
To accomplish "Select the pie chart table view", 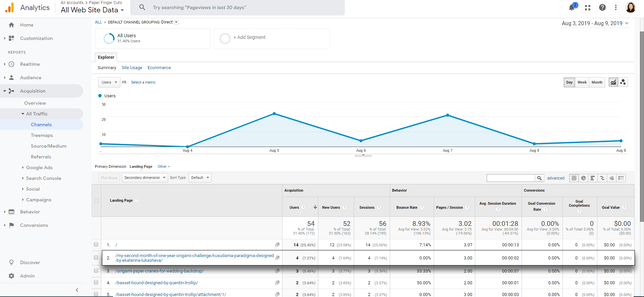I will tap(584, 178).
